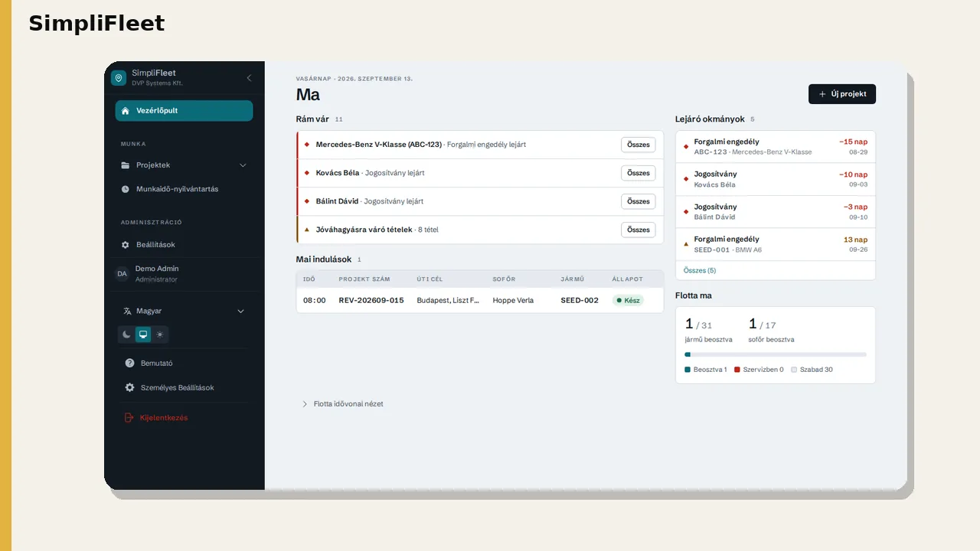Open the Összes (5) documents link
Screen dimensions: 980x551
[700, 271]
